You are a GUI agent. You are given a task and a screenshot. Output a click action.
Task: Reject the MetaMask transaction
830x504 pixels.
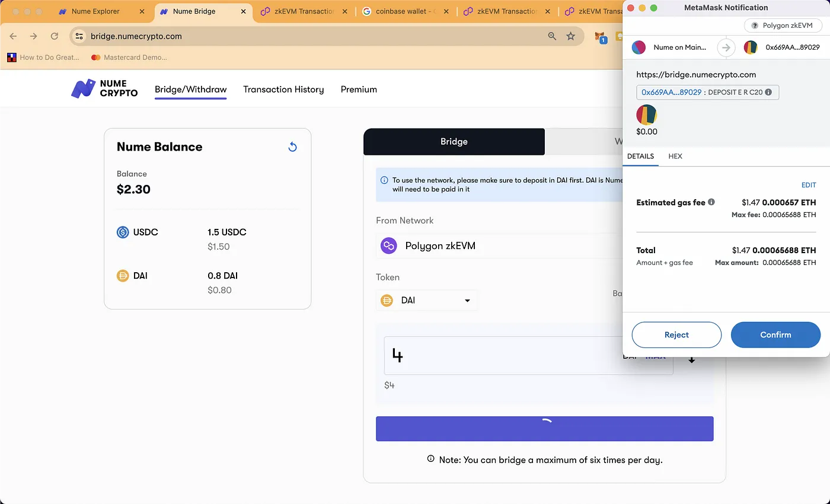[x=676, y=334]
